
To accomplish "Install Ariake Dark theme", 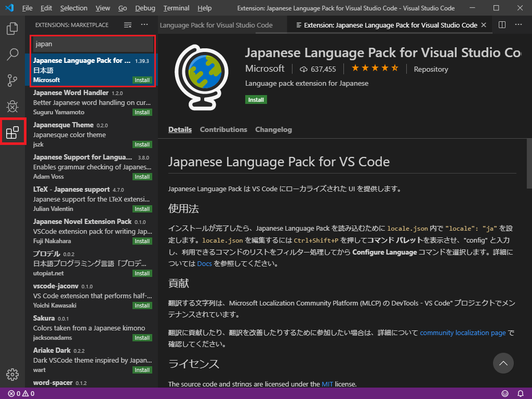I will point(142,370).
